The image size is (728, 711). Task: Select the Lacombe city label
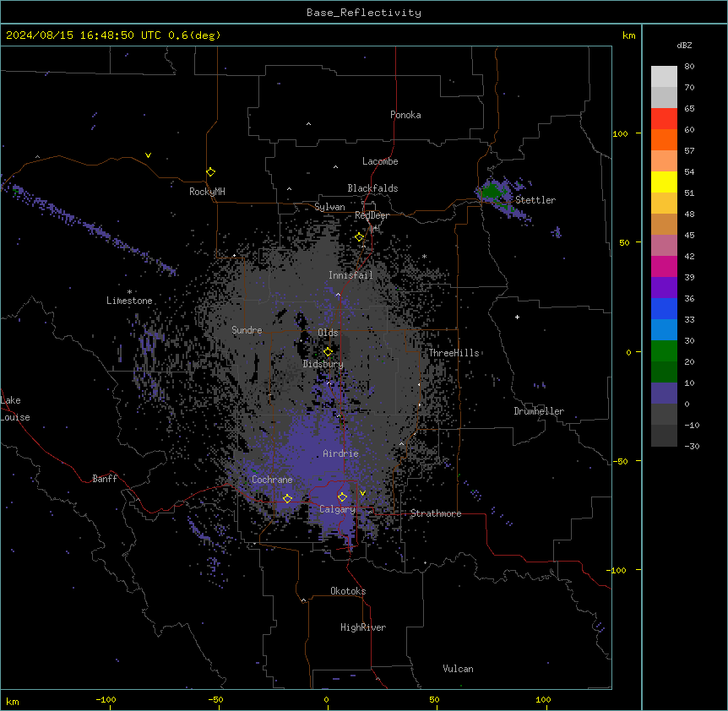click(x=380, y=161)
